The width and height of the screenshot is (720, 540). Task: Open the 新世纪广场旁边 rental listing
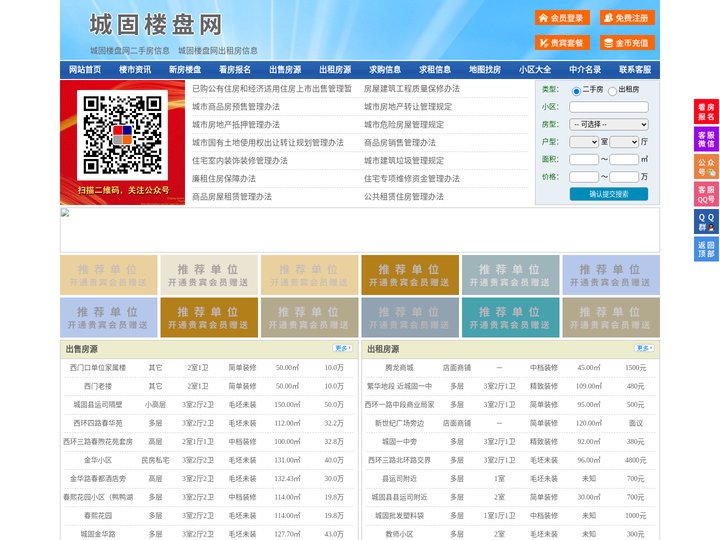coord(399,423)
